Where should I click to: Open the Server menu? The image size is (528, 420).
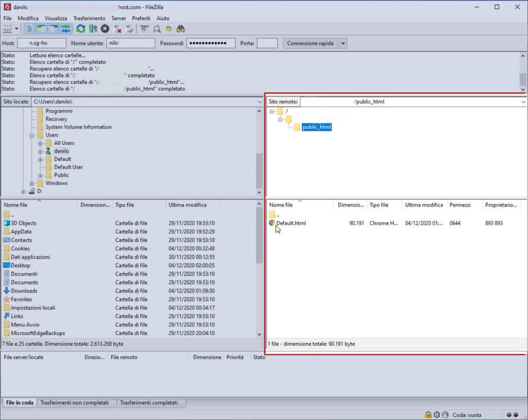coord(119,18)
